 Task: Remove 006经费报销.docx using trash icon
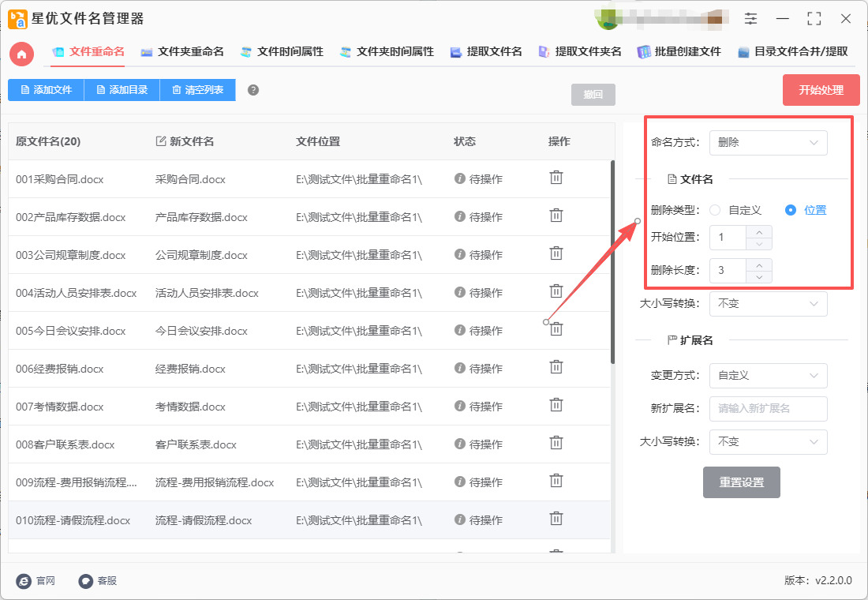click(x=556, y=367)
